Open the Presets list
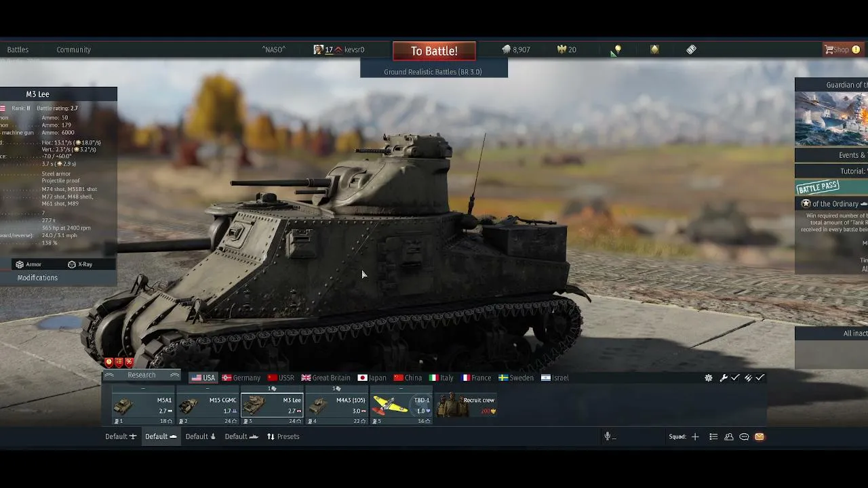Image resolution: width=868 pixels, height=488 pixels. coord(283,436)
